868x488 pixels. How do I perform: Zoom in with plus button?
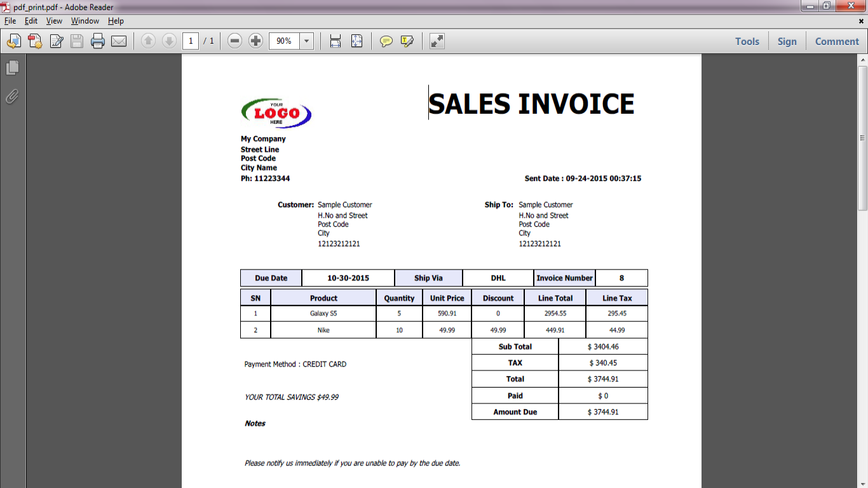(255, 41)
